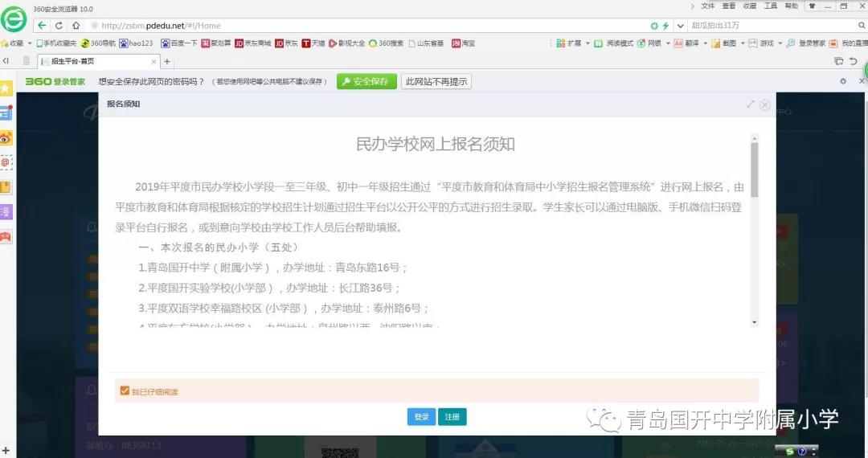Open the 天猫 bookmark
Screen dimensions: 868x458
tap(313, 43)
